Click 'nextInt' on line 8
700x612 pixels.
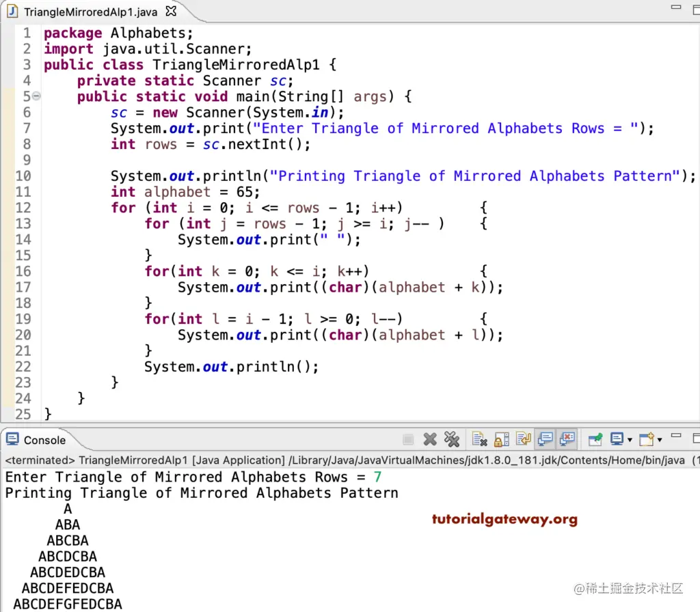[x=257, y=145]
